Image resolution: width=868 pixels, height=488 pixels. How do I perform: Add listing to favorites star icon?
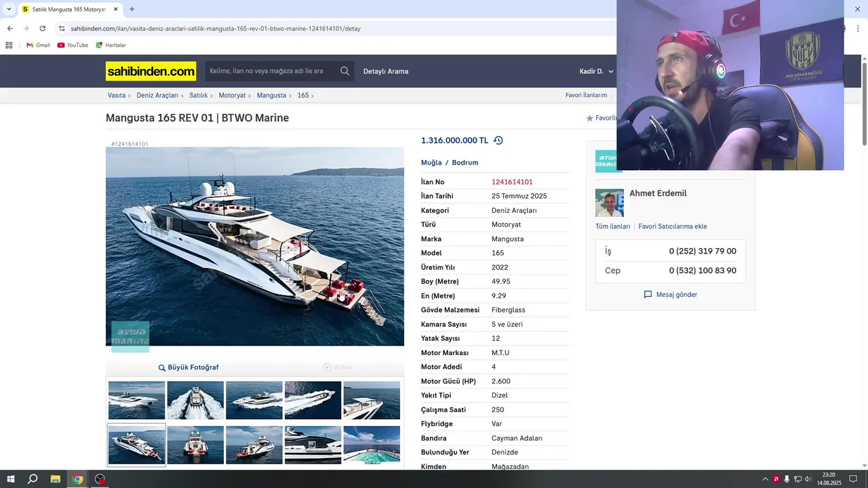[x=589, y=118]
